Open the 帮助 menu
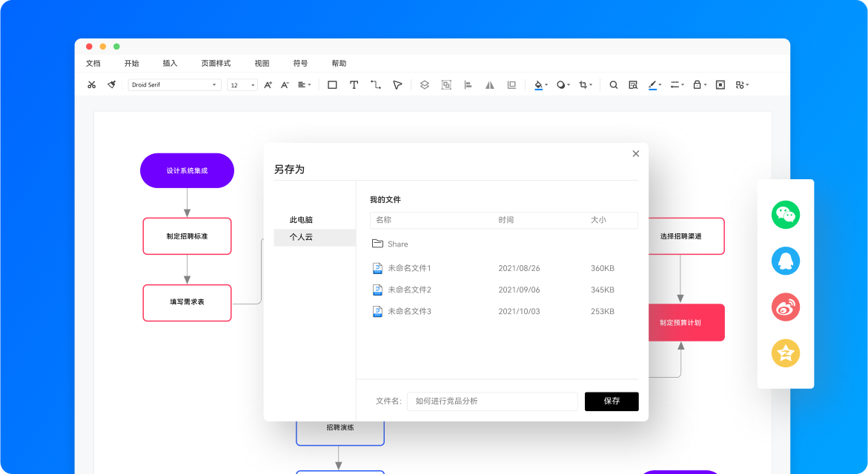Screen dimensions: 868x474 tap(339, 64)
